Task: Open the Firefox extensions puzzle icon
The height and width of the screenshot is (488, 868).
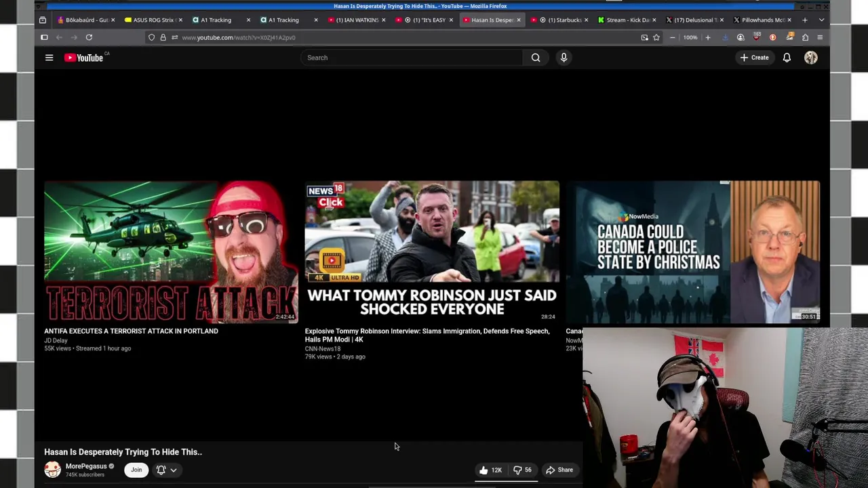Action: click(x=805, y=37)
